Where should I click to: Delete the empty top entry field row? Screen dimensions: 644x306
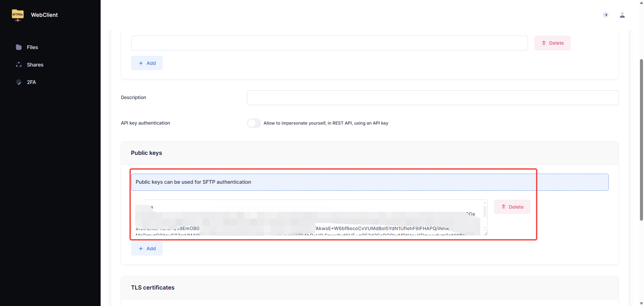(552, 43)
